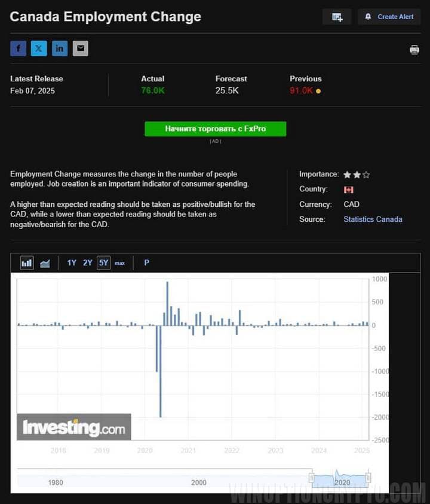Click the yellow dot beside Previous value
The image size is (430, 504).
point(318,91)
